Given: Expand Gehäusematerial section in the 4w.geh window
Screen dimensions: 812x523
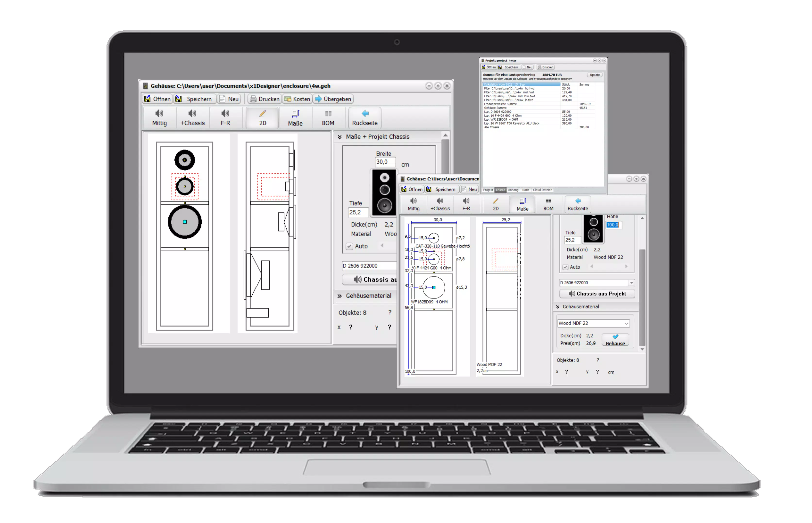Looking at the screenshot, I should pyautogui.click(x=340, y=296).
